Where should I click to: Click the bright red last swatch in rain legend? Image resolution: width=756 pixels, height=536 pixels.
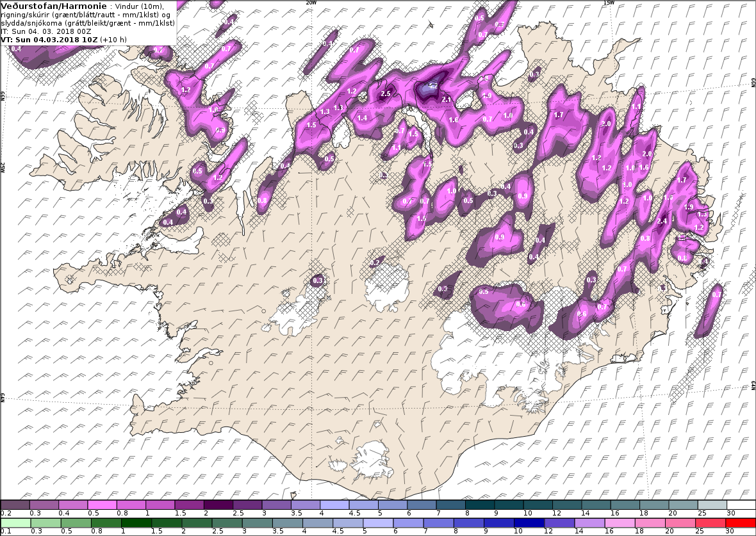[741, 523]
